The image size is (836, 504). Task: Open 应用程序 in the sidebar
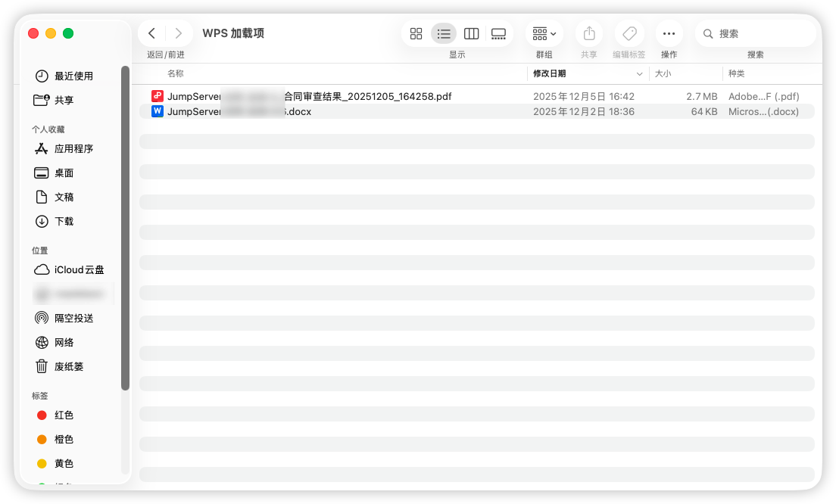(x=73, y=148)
